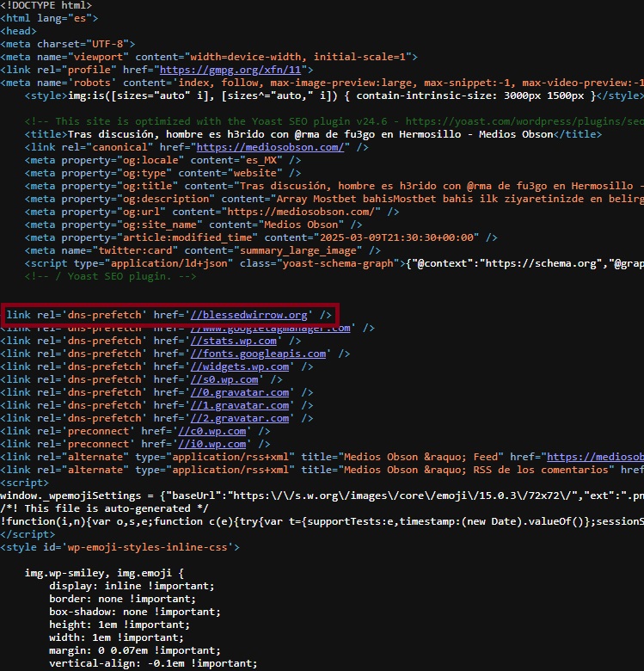Click the twitter:card summary_large_image line
This screenshot has height=671, width=644.
coord(203,250)
